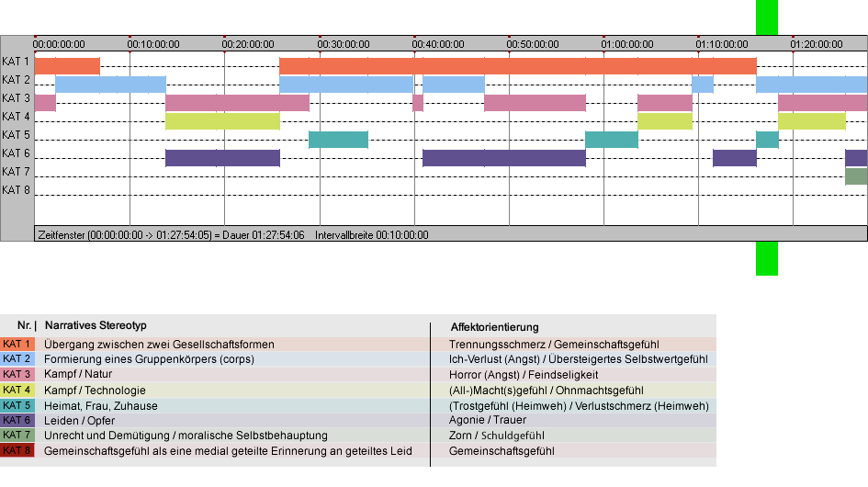This screenshot has width=868, height=487.
Task: Click the 'Zeitfenster' duration status text
Action: coord(171,235)
